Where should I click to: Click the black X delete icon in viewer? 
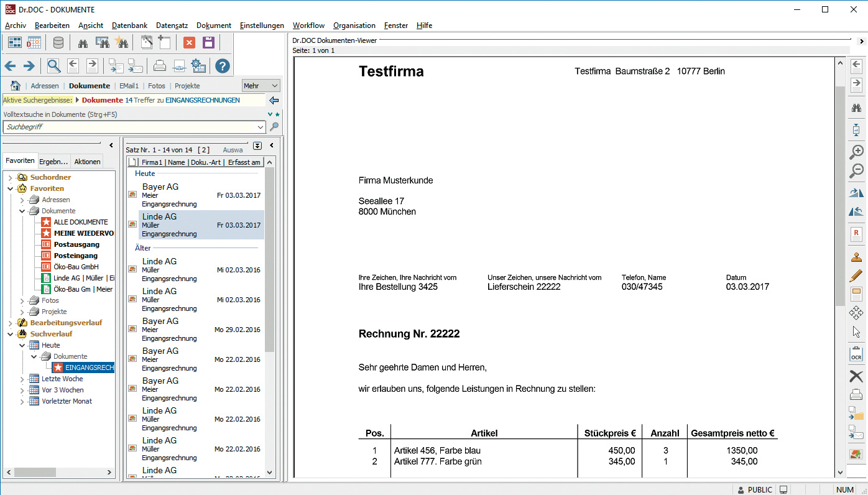(857, 376)
